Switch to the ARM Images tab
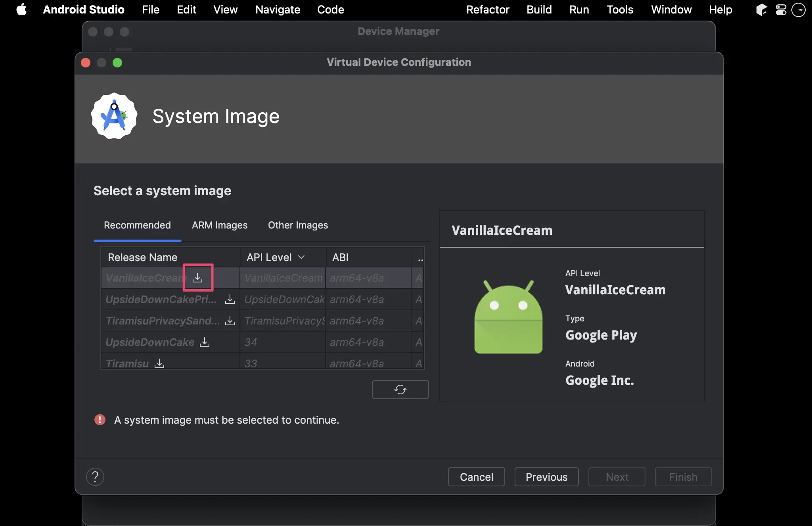The image size is (812, 526). (220, 225)
